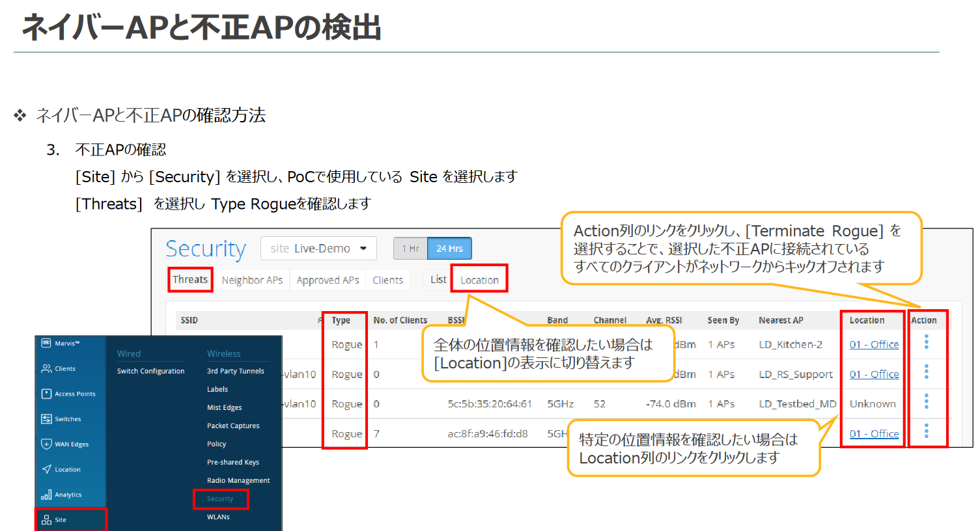Click the WAN Edges shield icon
The height and width of the screenshot is (531, 980).
point(46,444)
